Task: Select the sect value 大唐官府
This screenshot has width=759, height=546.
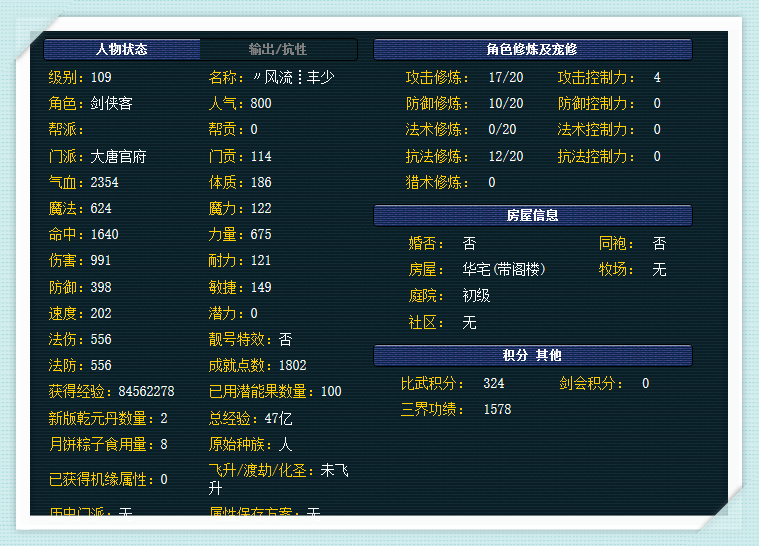Action: pyautogui.click(x=118, y=157)
